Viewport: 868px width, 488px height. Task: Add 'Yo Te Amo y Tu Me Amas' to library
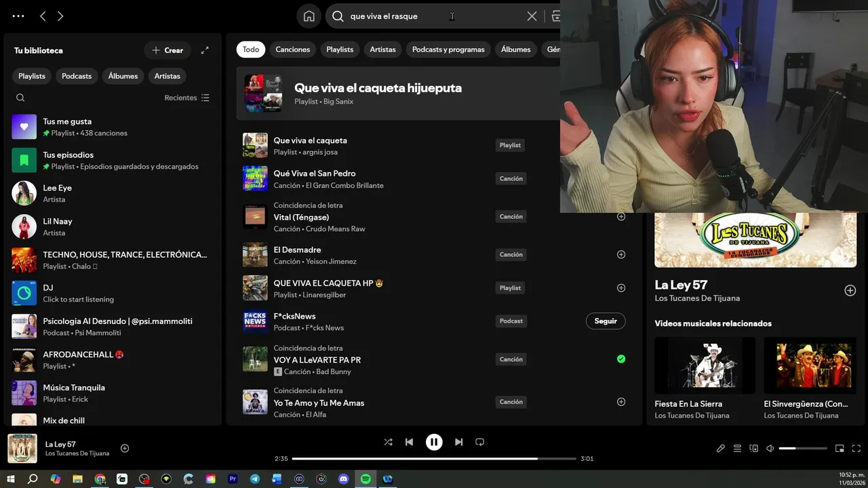tap(620, 402)
